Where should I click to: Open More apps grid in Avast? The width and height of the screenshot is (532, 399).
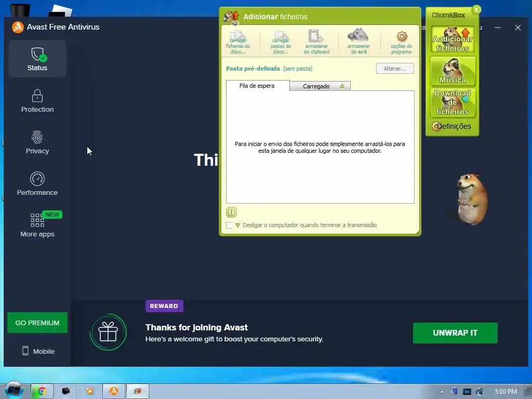click(37, 225)
